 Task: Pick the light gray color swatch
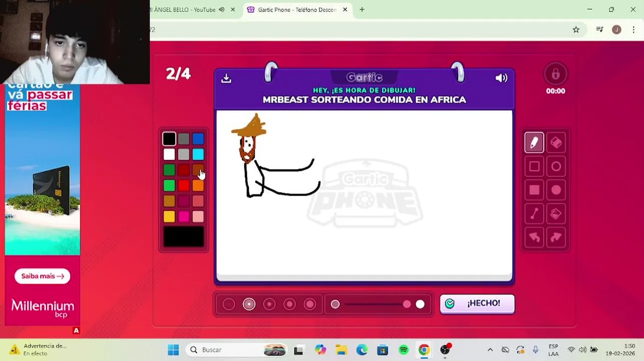[x=184, y=154]
